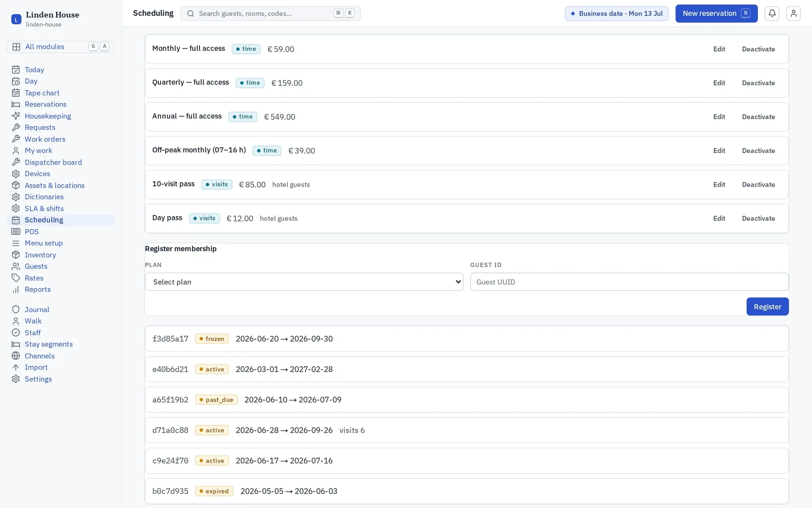Click the Tape chart calendar icon

(16, 93)
